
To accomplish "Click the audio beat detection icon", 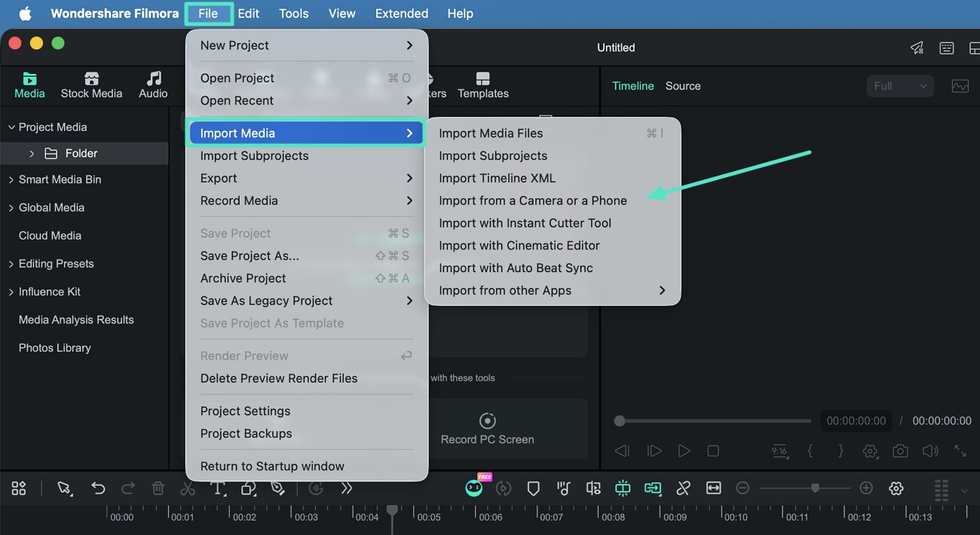I will coord(563,488).
